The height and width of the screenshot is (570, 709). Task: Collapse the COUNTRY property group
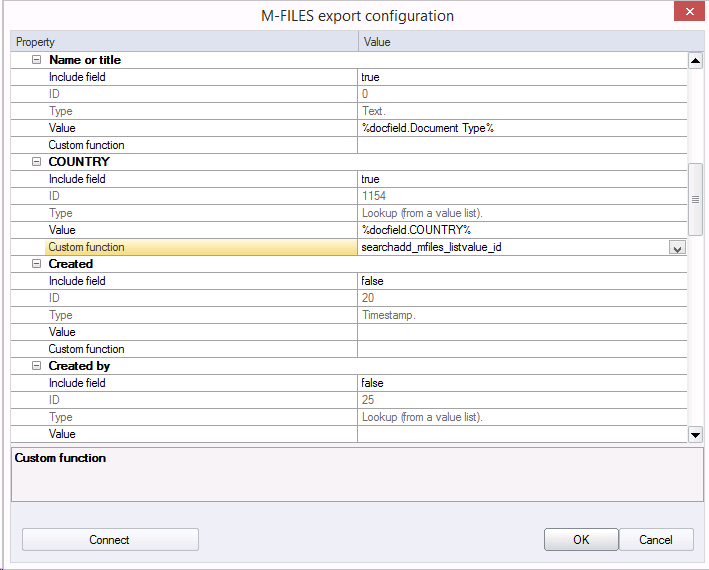[37, 162]
